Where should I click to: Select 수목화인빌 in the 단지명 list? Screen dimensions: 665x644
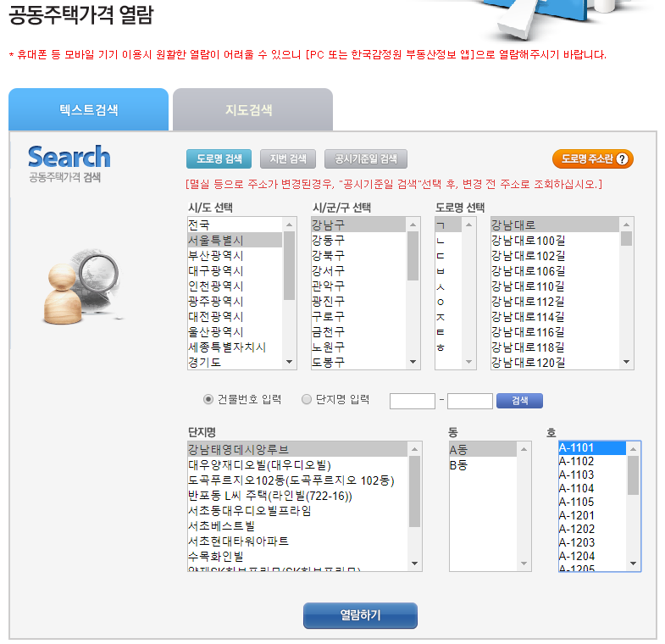pyautogui.click(x=297, y=556)
